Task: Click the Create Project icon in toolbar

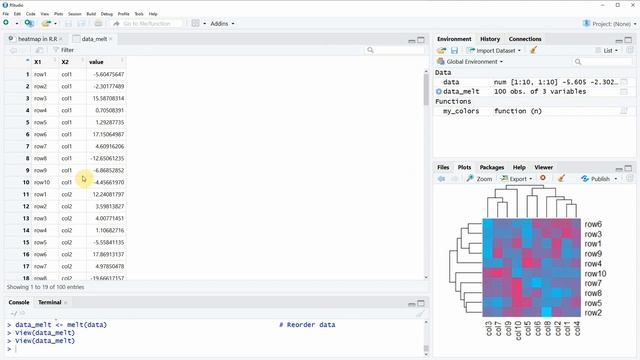Action: pyautogui.click(x=29, y=23)
